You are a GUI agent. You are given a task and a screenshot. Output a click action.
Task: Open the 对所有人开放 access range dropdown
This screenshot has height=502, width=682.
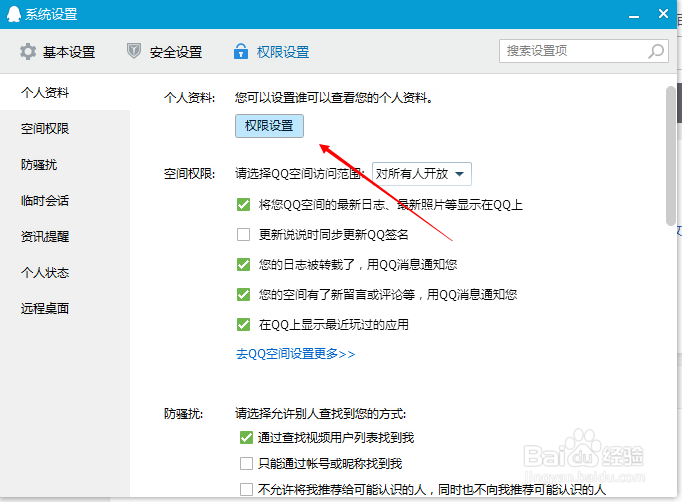(421, 174)
